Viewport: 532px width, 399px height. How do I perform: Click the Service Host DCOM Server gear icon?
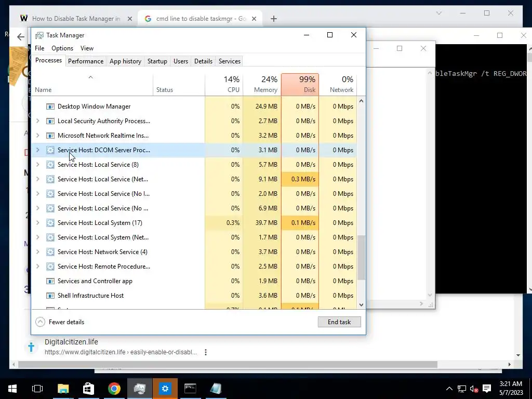(50, 150)
